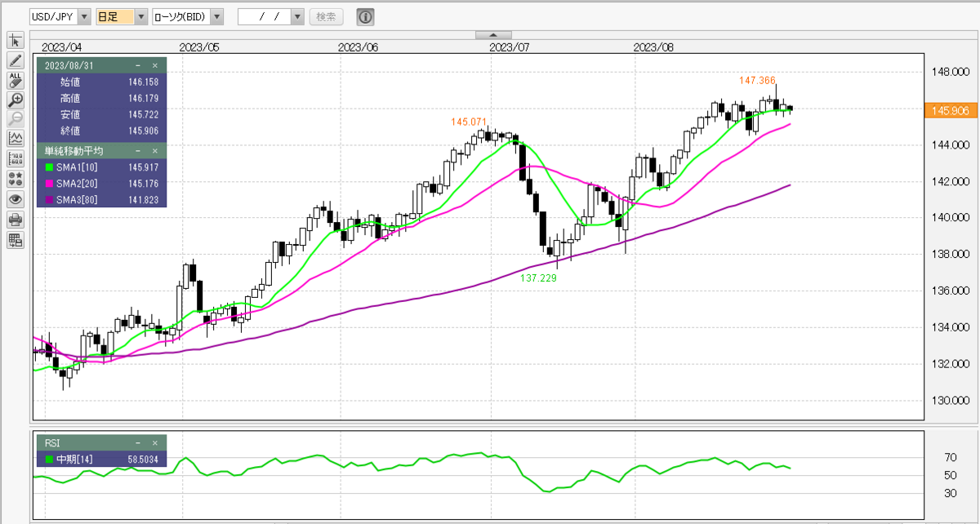Minimize the 2023/08/31 price info panel
The image size is (980, 524).
(137, 64)
